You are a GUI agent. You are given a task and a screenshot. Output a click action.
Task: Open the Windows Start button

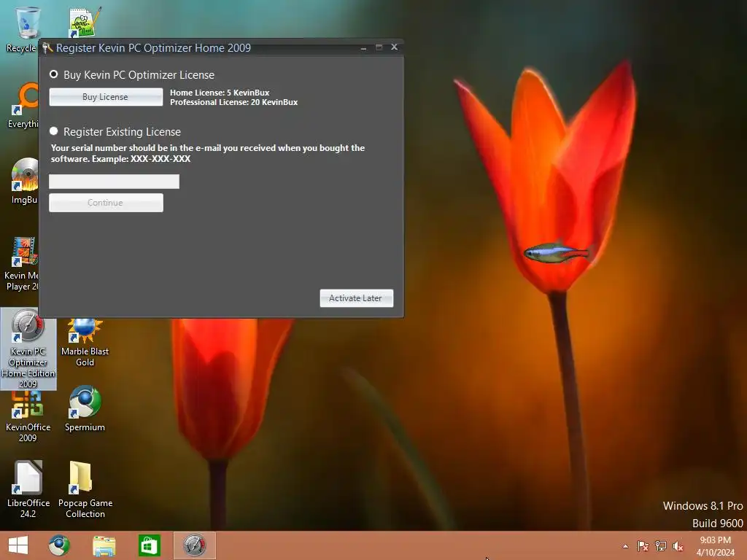point(18,545)
